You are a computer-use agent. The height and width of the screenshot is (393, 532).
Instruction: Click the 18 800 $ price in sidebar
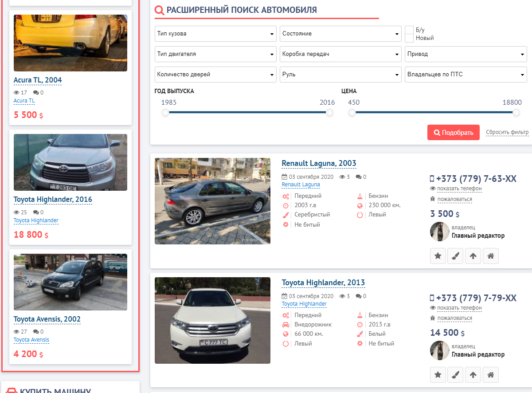pyautogui.click(x=31, y=235)
